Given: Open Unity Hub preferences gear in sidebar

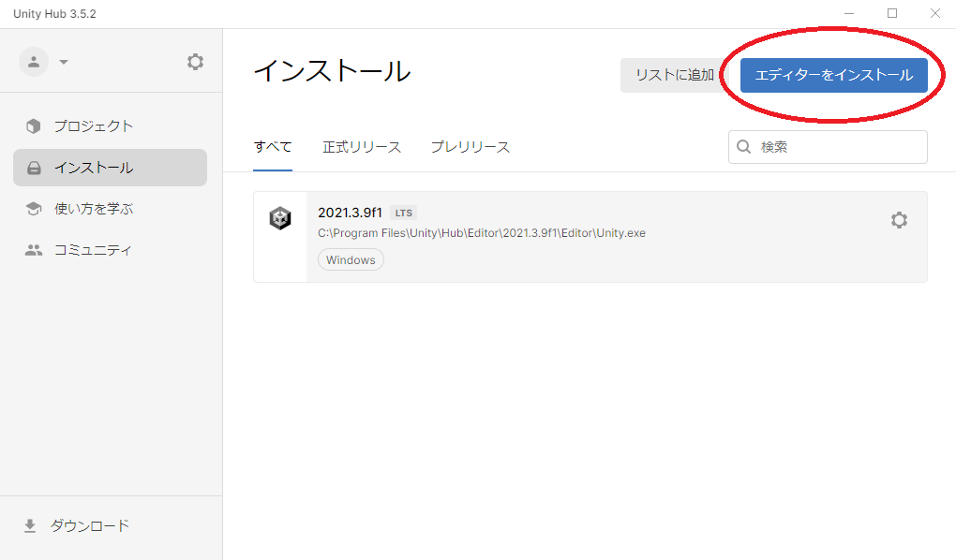Looking at the screenshot, I should coord(195,62).
